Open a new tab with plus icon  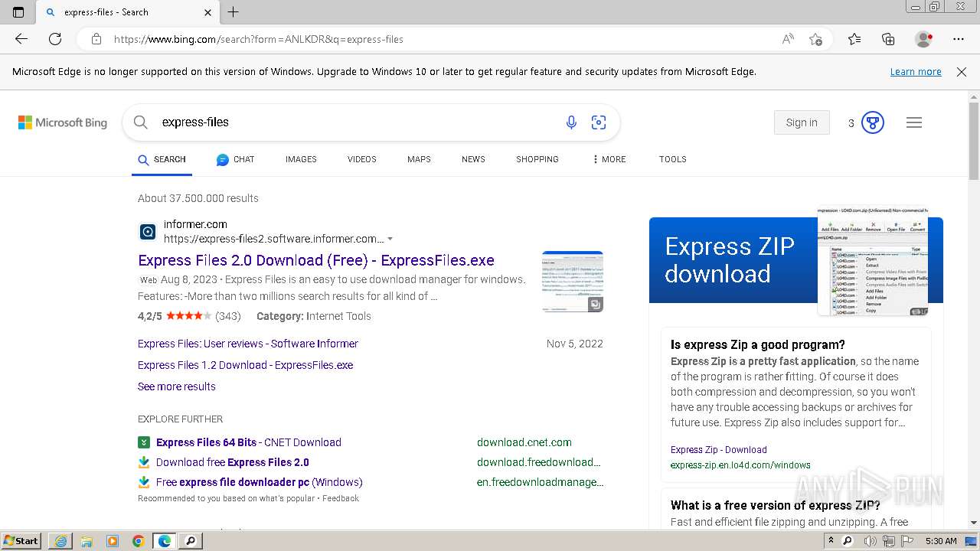[234, 12]
